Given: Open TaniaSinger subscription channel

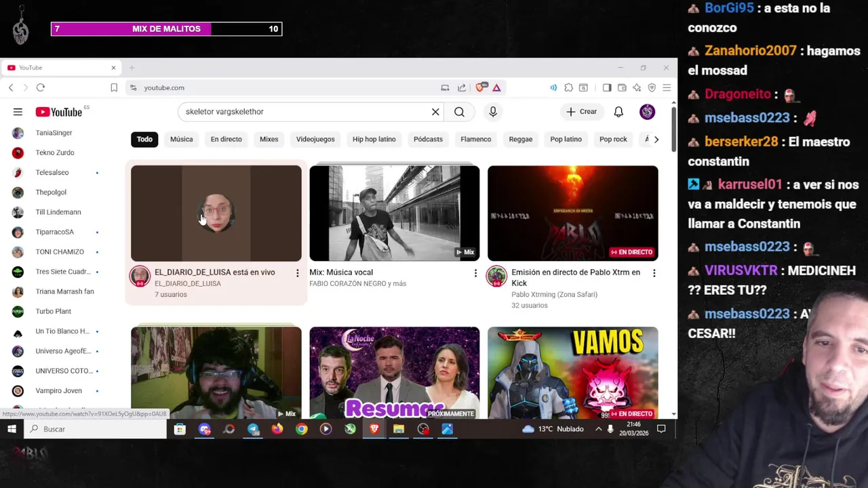Looking at the screenshot, I should pos(54,133).
